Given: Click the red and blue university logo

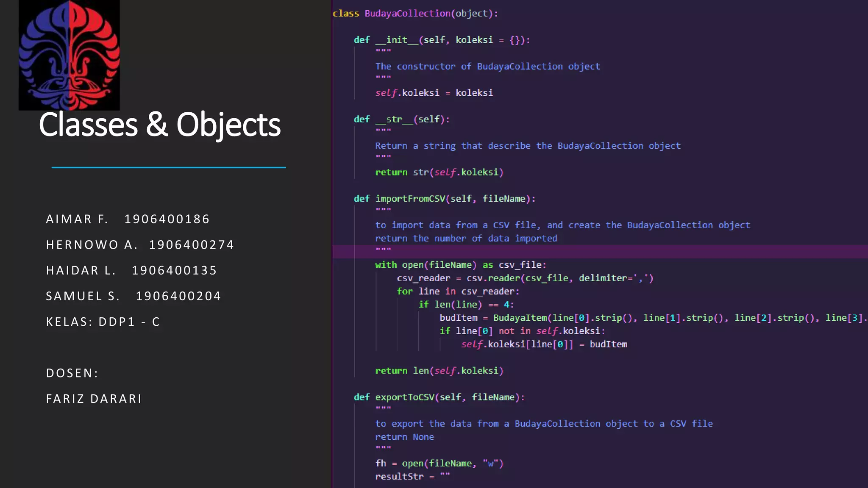Looking at the screenshot, I should [x=69, y=55].
